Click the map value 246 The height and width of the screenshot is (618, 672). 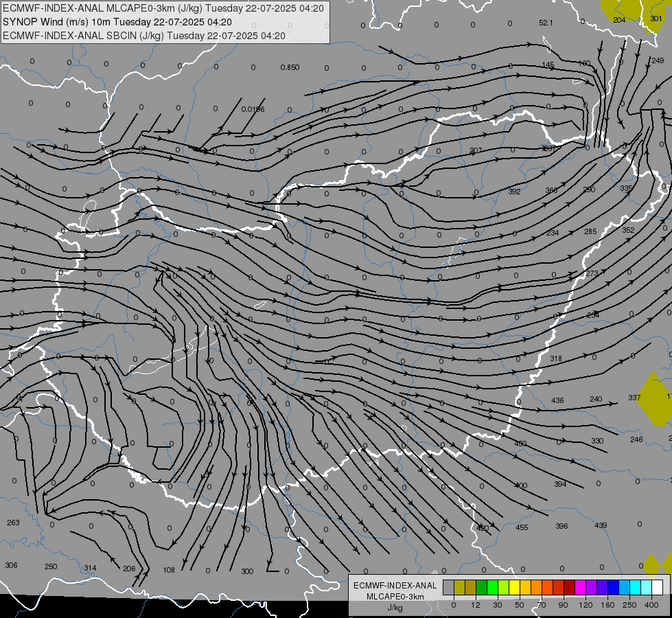pyautogui.click(x=636, y=439)
